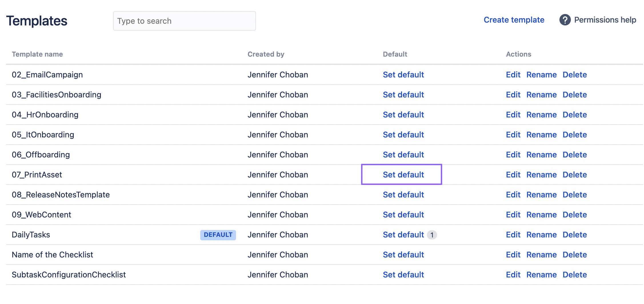The height and width of the screenshot is (304, 644).
Task: Open the Create template link
Action: pos(514,20)
